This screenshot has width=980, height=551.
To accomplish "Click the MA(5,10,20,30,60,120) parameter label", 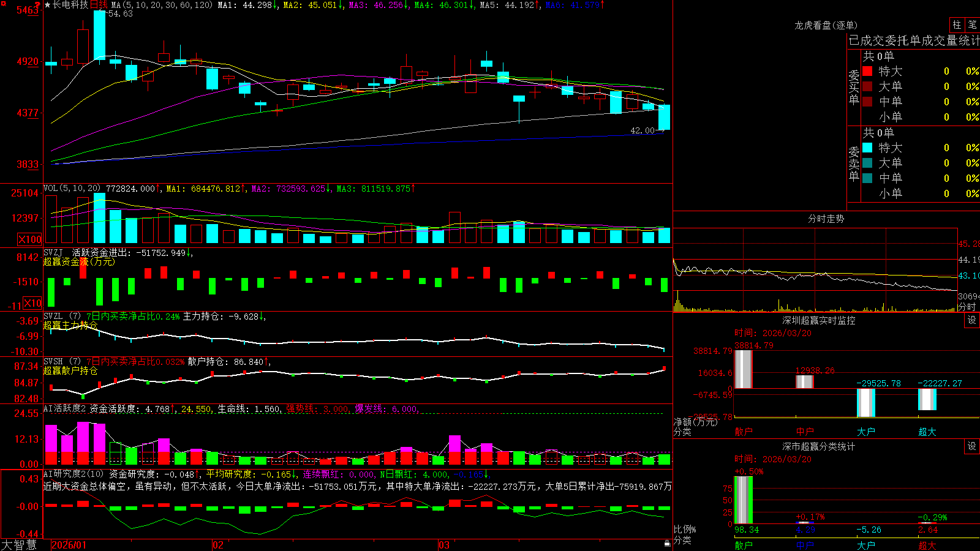I will pyautogui.click(x=162, y=5).
